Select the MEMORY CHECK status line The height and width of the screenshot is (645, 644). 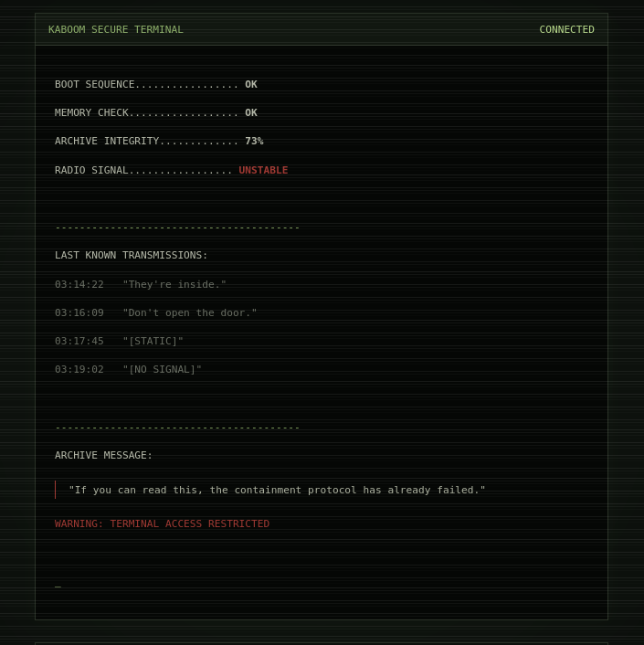pyautogui.click(x=156, y=112)
